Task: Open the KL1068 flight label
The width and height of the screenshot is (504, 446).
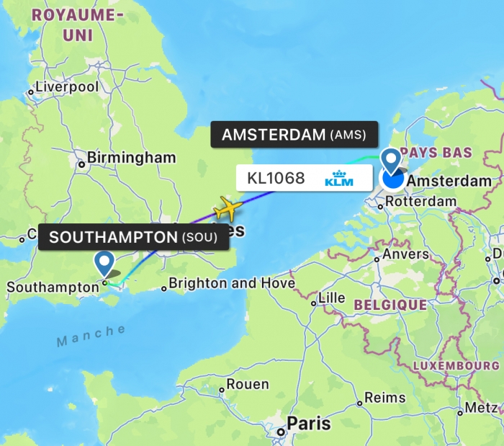Action: (305, 178)
